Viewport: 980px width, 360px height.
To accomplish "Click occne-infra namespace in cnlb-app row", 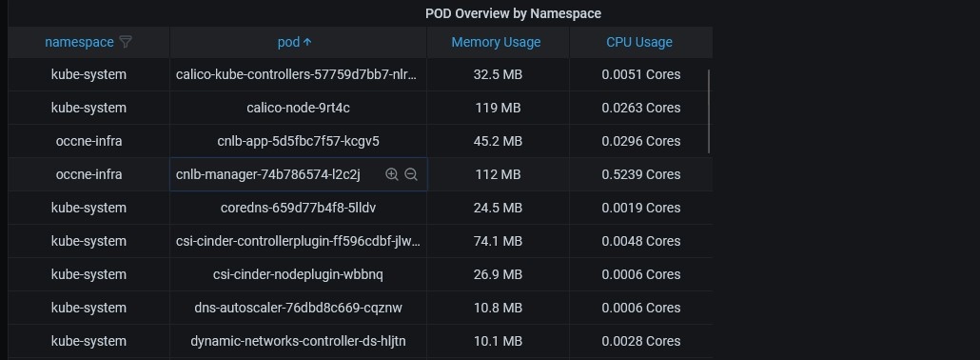I will point(88,141).
